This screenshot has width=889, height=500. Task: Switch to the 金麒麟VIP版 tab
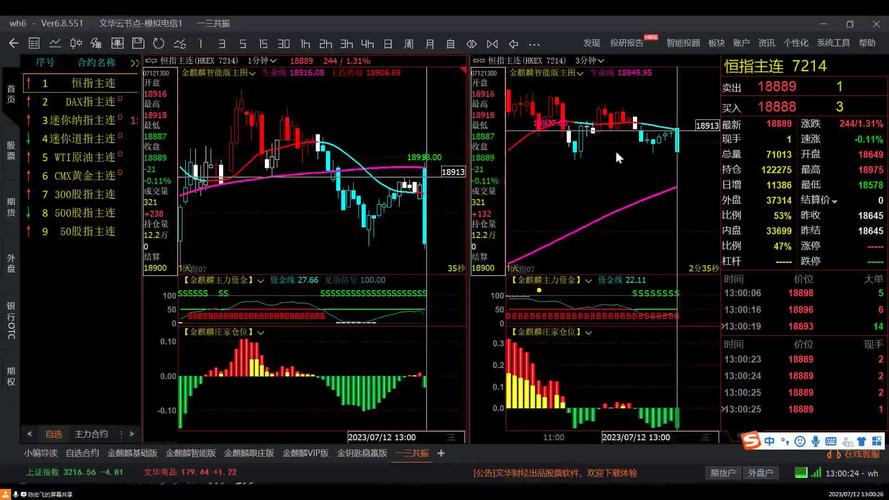pos(304,453)
